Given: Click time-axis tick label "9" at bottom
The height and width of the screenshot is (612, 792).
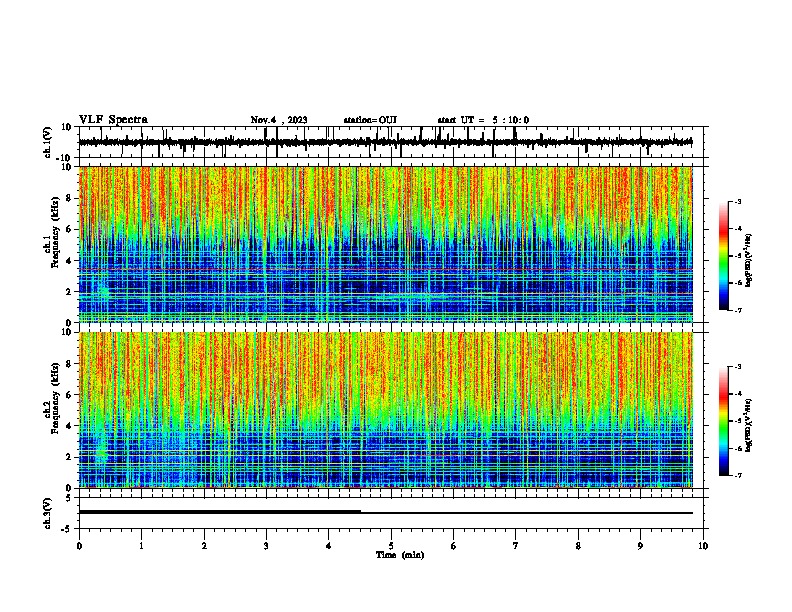Looking at the screenshot, I should pos(640,546).
